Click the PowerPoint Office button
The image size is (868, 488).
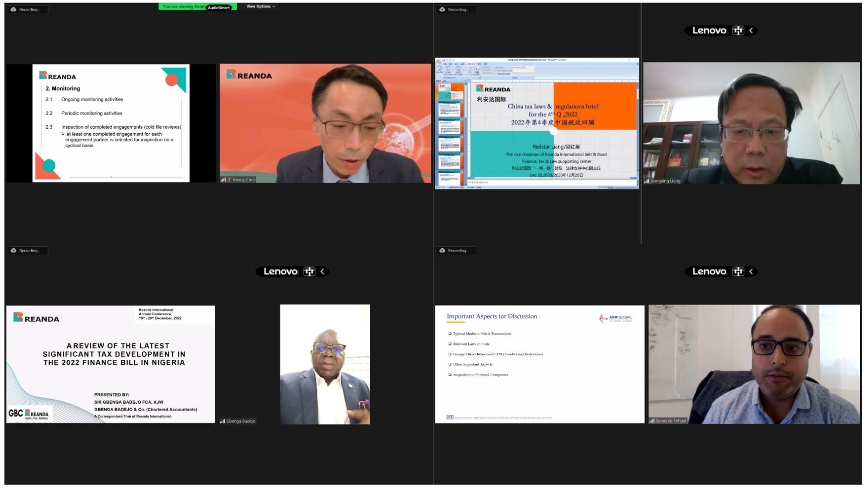tap(439, 61)
